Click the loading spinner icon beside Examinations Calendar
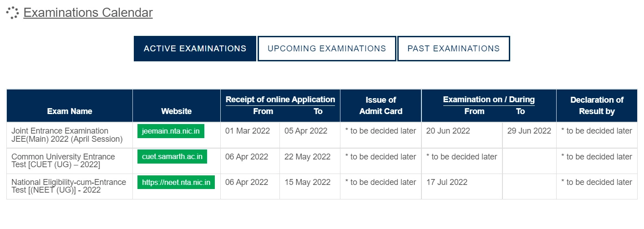The height and width of the screenshot is (229, 644). click(x=12, y=13)
